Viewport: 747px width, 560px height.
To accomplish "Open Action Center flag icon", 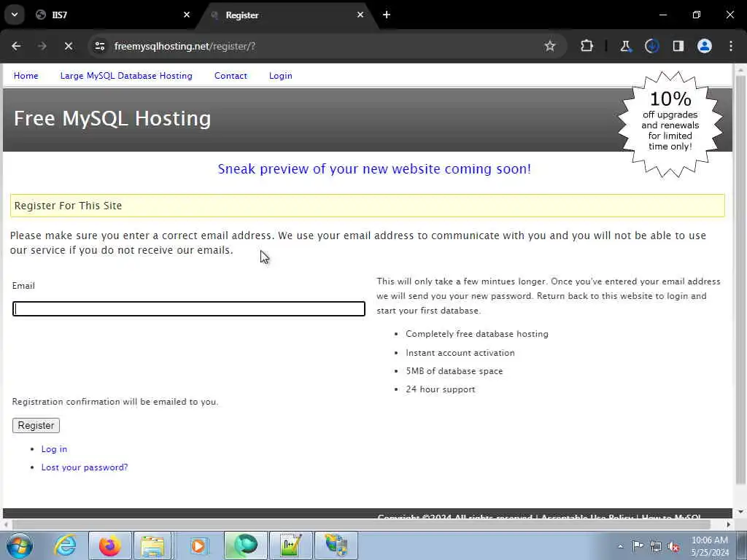I will [x=638, y=546].
